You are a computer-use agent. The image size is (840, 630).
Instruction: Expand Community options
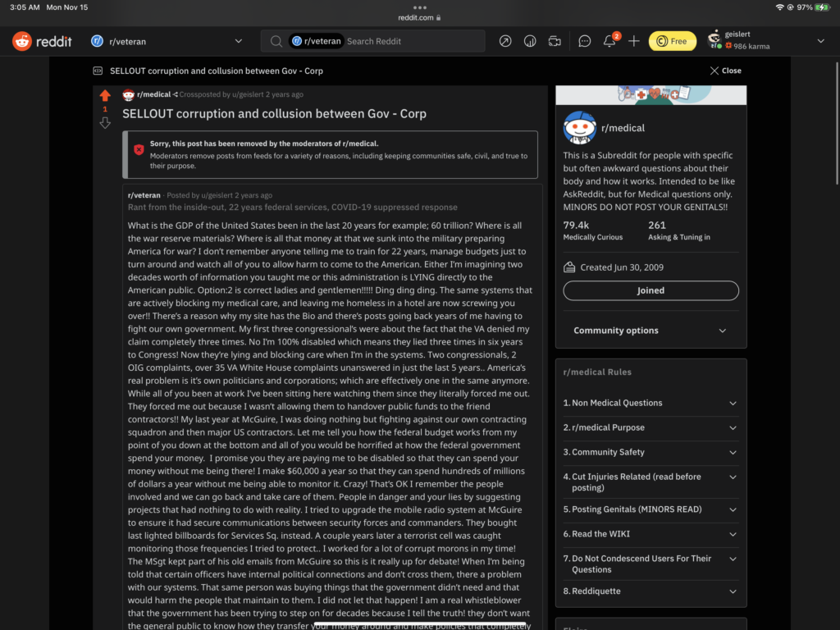(x=651, y=331)
